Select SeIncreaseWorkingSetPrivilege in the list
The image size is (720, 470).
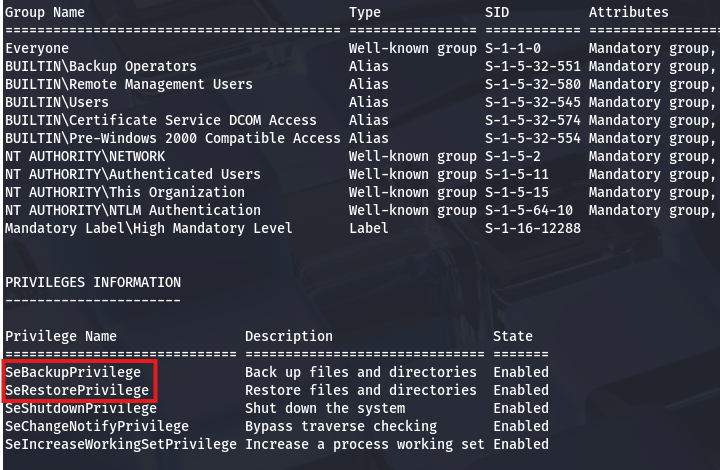coord(121,444)
